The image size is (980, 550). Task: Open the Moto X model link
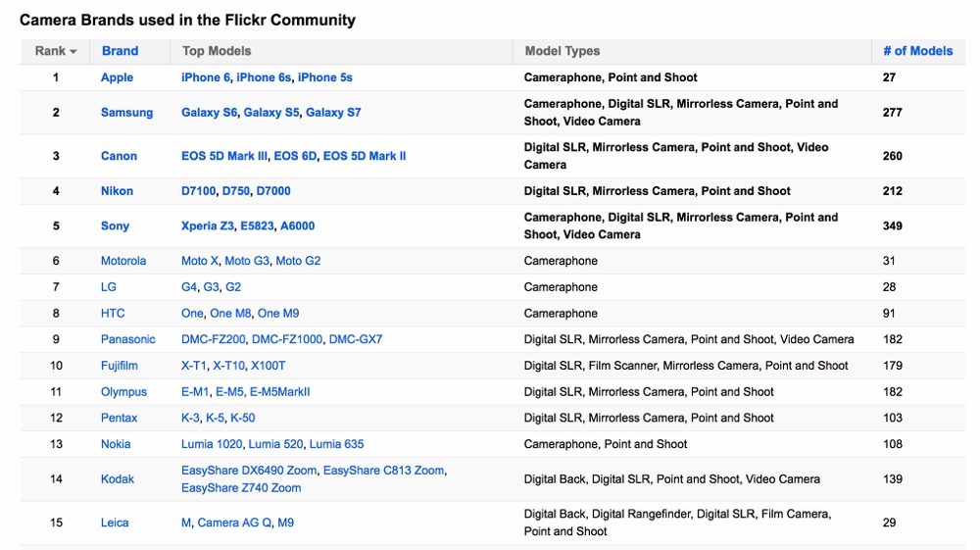pos(199,261)
